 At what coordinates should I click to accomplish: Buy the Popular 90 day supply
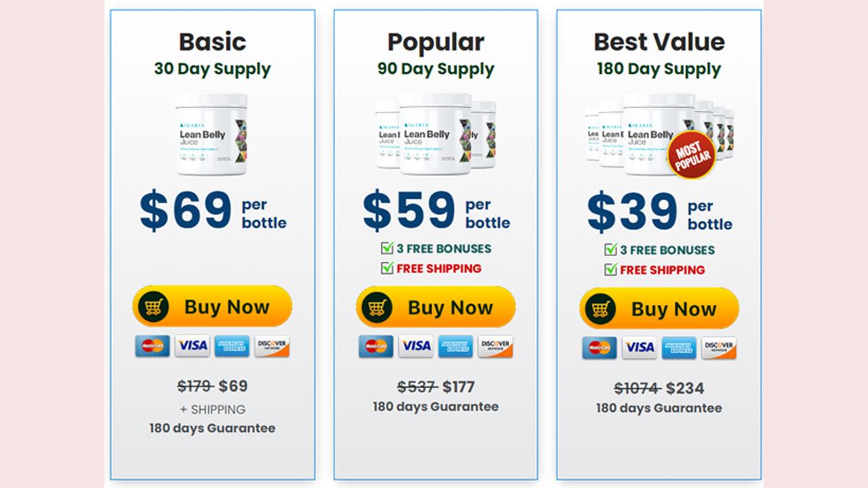pyautogui.click(x=435, y=307)
